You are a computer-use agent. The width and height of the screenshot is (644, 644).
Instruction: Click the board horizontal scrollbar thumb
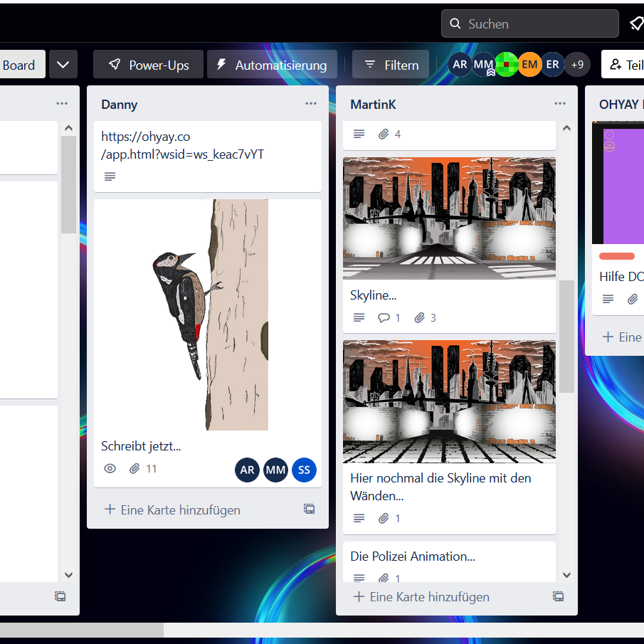pyautogui.click(x=82, y=630)
